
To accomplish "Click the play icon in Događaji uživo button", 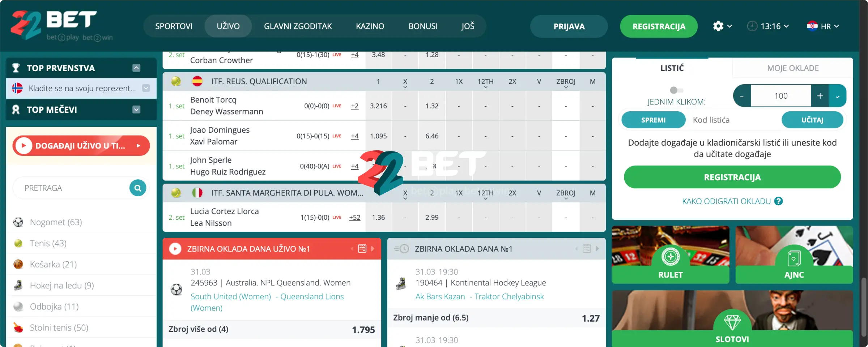I will click(24, 146).
